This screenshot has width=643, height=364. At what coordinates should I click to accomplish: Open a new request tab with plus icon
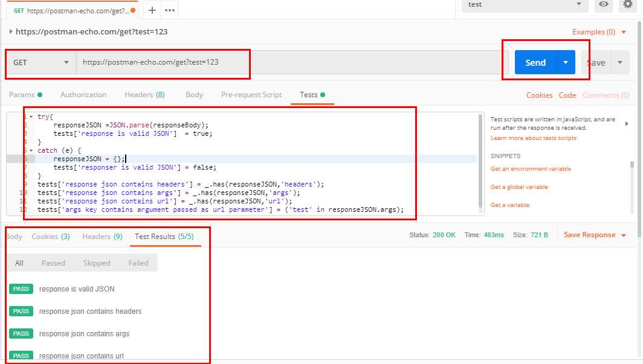[x=152, y=10]
